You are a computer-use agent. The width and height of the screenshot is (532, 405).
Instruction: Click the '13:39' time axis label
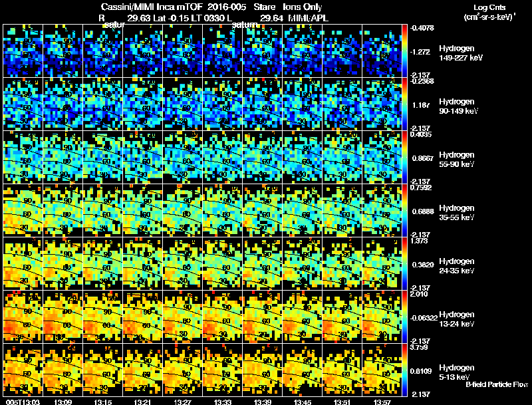tap(263, 402)
